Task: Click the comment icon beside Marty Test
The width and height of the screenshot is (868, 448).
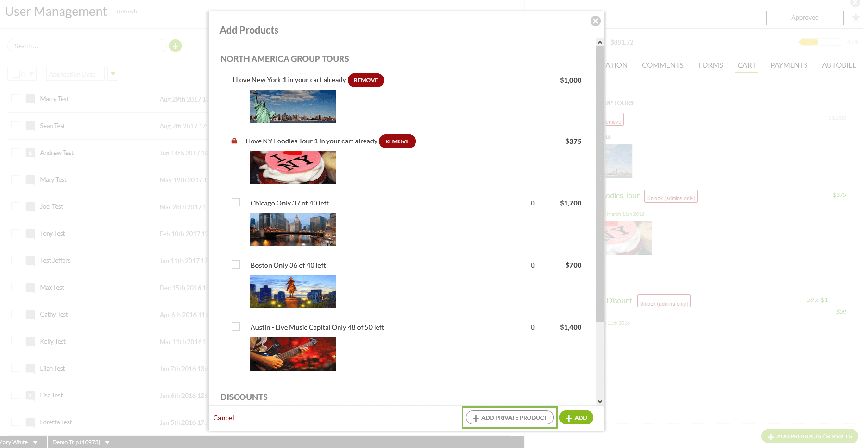Action: pyautogui.click(x=31, y=99)
